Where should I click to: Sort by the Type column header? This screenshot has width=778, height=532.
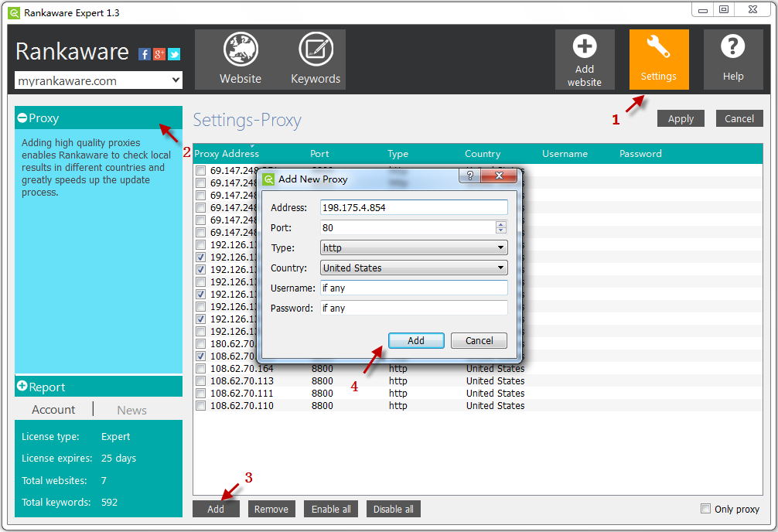(x=398, y=154)
